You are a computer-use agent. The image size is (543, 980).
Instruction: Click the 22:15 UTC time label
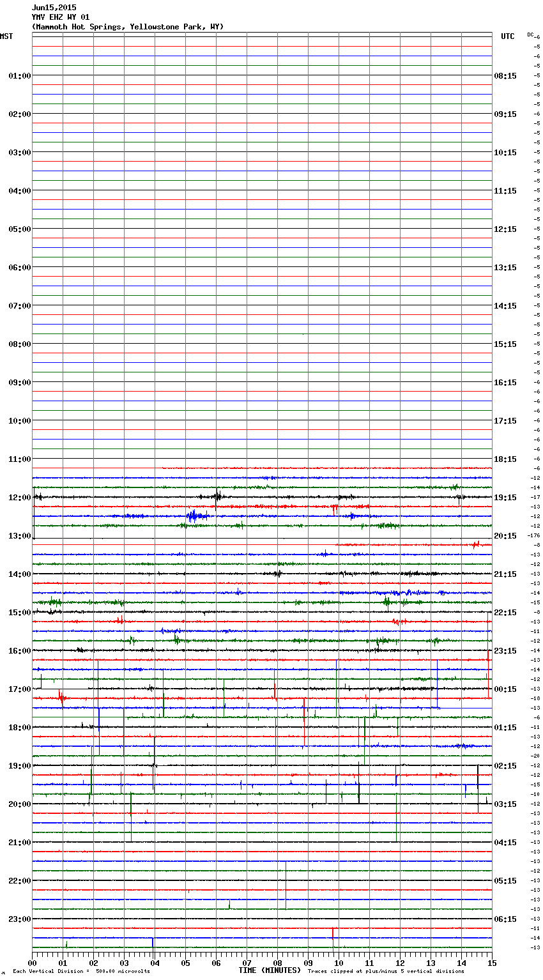(505, 613)
